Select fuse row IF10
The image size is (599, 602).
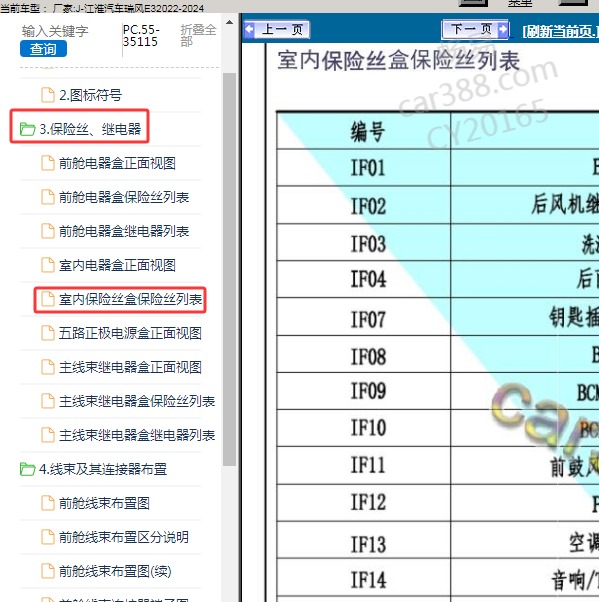(438, 428)
